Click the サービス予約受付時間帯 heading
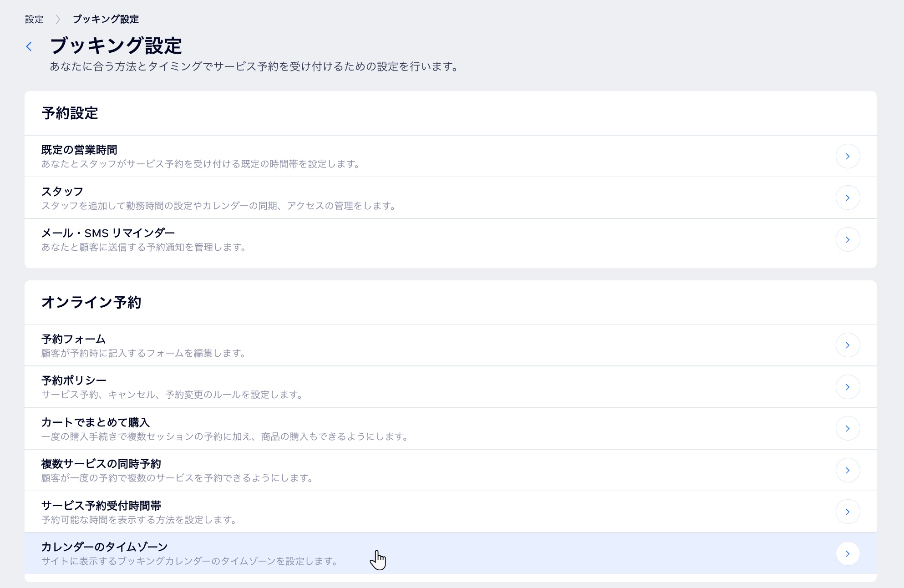The width and height of the screenshot is (904, 588). pos(101,506)
